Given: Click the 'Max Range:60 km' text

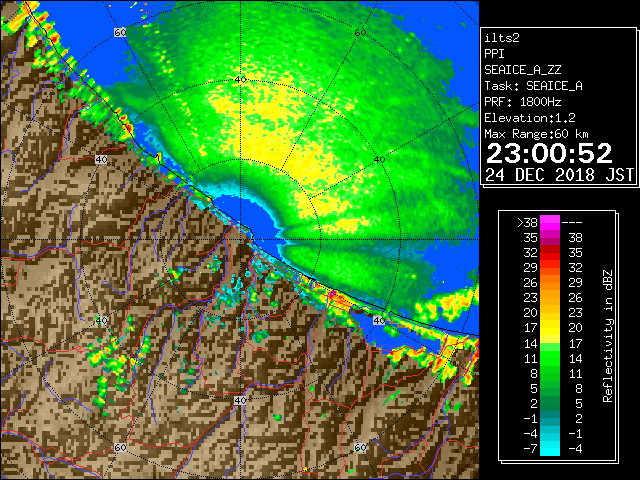Looking at the screenshot, I should [x=536, y=134].
